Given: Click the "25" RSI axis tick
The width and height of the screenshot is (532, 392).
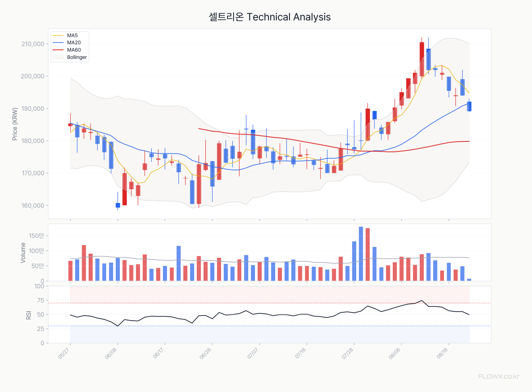Looking at the screenshot, I should 41,329.
